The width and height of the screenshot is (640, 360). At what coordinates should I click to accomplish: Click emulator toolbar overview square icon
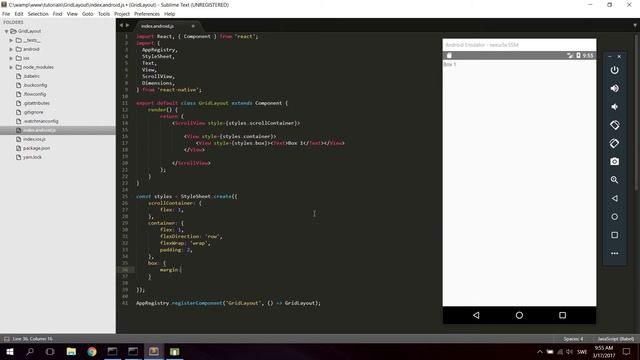[614, 235]
